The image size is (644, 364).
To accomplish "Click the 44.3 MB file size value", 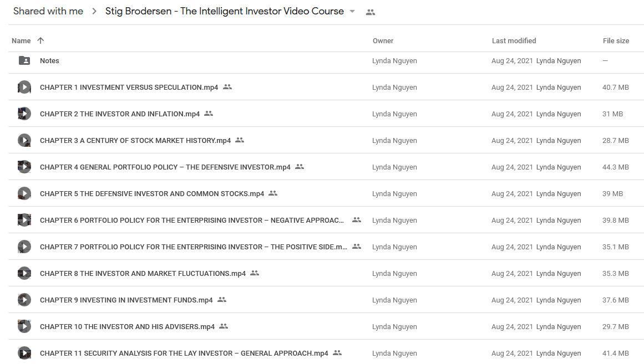I will pos(616,167).
